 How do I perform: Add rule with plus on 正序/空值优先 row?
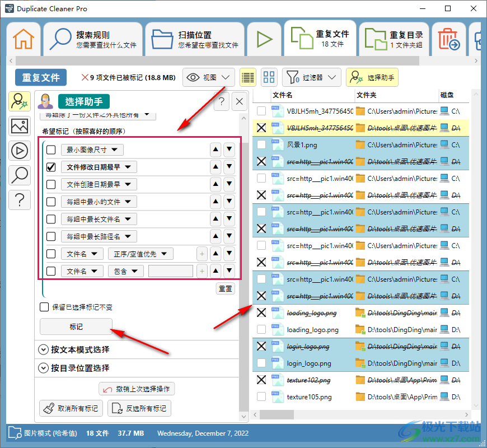click(x=202, y=254)
